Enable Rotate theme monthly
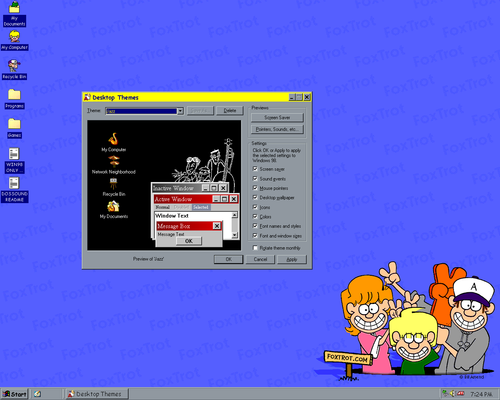Image resolution: width=500 pixels, height=400 pixels. (255, 248)
